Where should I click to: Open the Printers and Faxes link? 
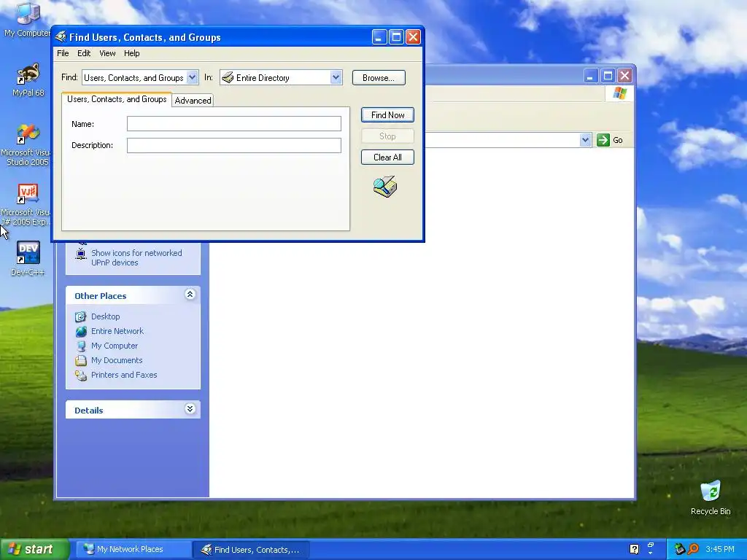[124, 376]
